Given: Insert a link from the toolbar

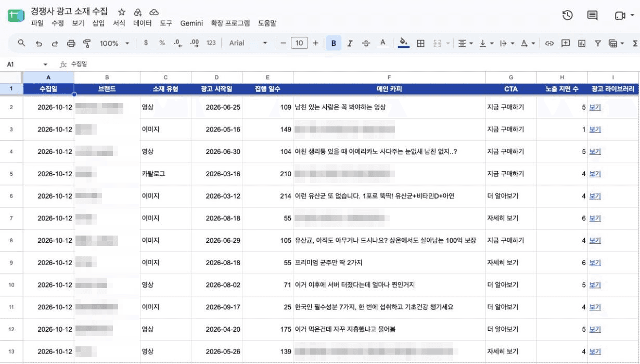Looking at the screenshot, I should click(x=549, y=43).
